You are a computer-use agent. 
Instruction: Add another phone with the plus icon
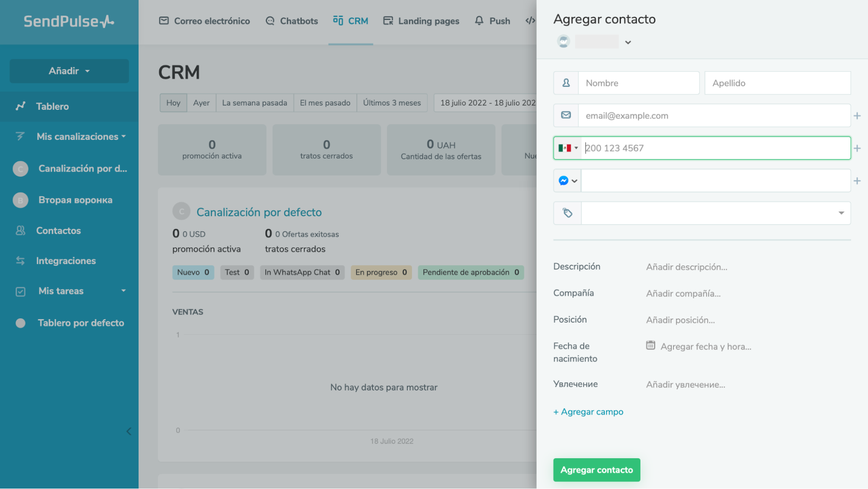[x=857, y=149]
